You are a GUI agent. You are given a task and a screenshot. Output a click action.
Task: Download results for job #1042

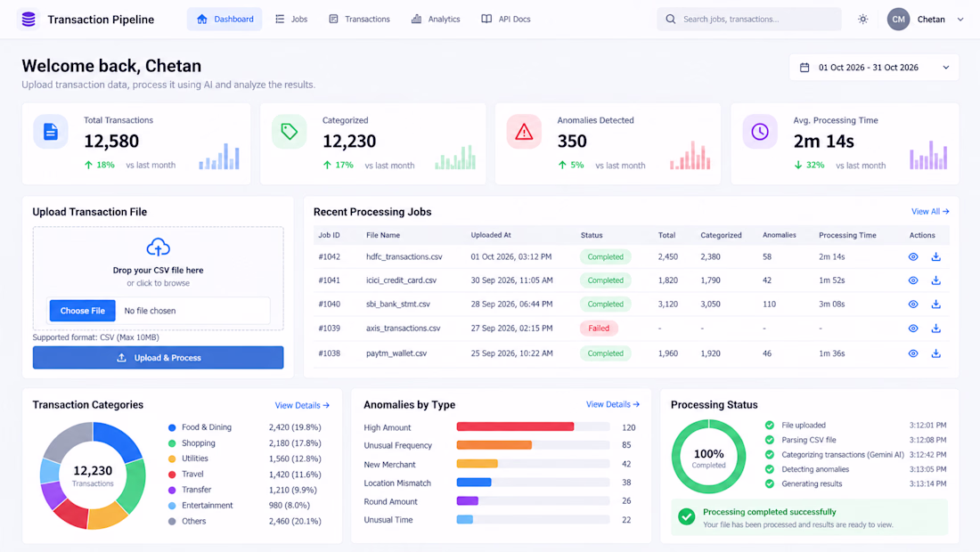tap(935, 256)
